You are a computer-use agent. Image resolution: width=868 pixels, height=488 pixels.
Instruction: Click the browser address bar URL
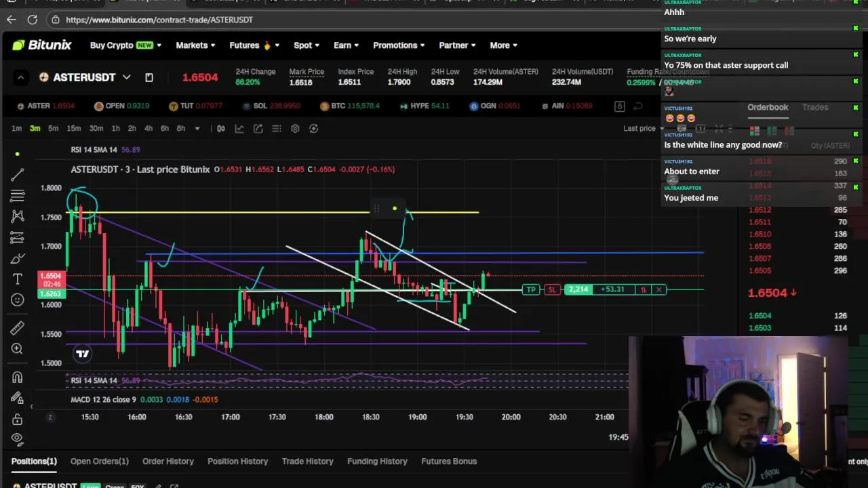pyautogui.click(x=159, y=20)
